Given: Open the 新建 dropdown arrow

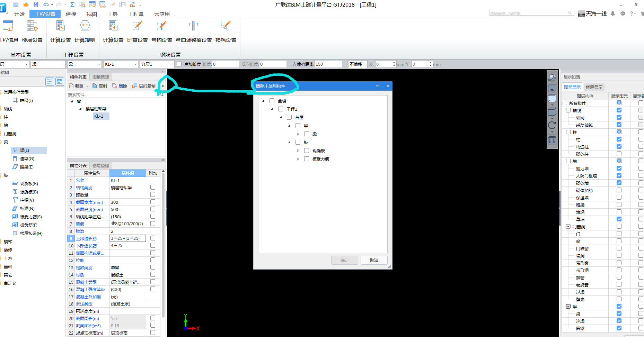Looking at the screenshot, I should click(87, 86).
